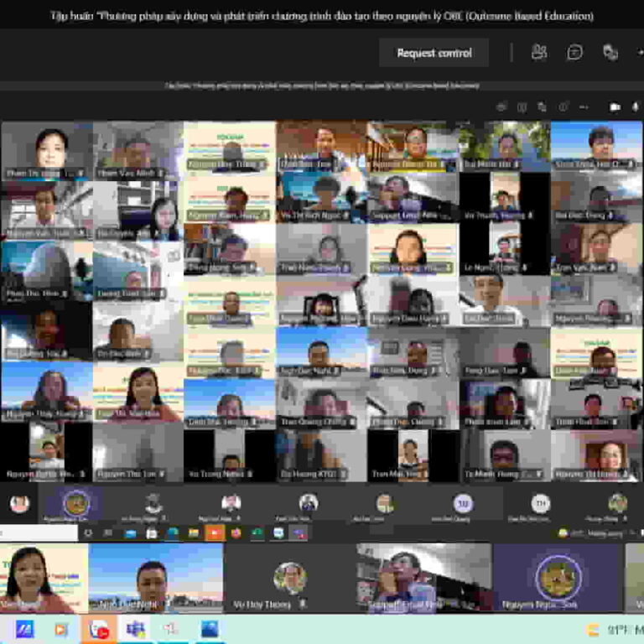This screenshot has width=644, height=644.
Task: Toggle the camera in the shared toolbar
Action: [x=615, y=107]
